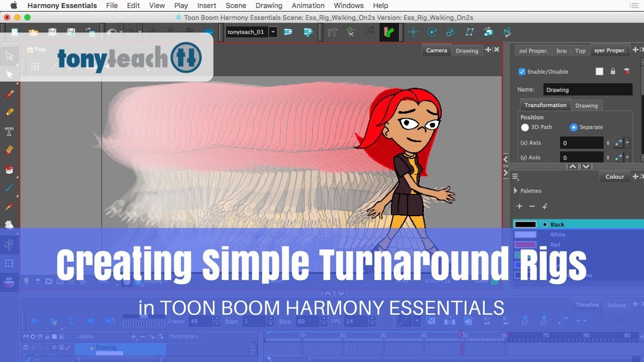Open the x-Axis function curve button
This screenshot has width=644, height=362.
coord(618,143)
